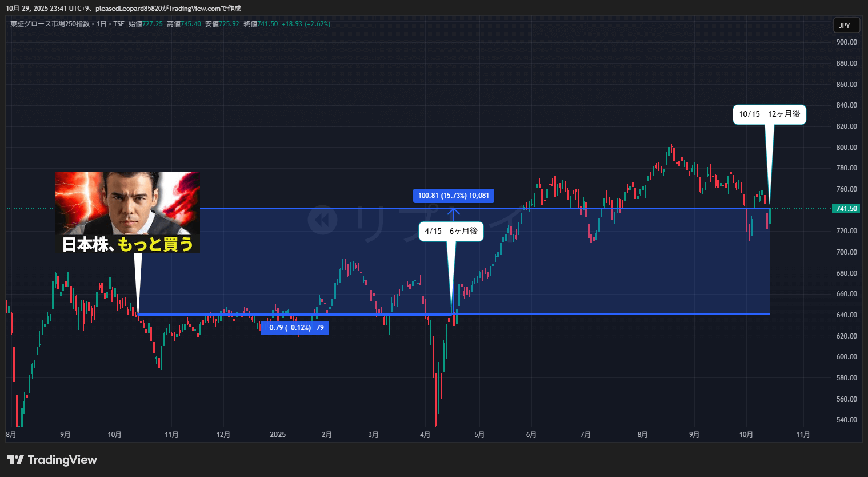Click the up arrow above the 4/15 callout
The image size is (868, 477).
pyautogui.click(x=453, y=213)
